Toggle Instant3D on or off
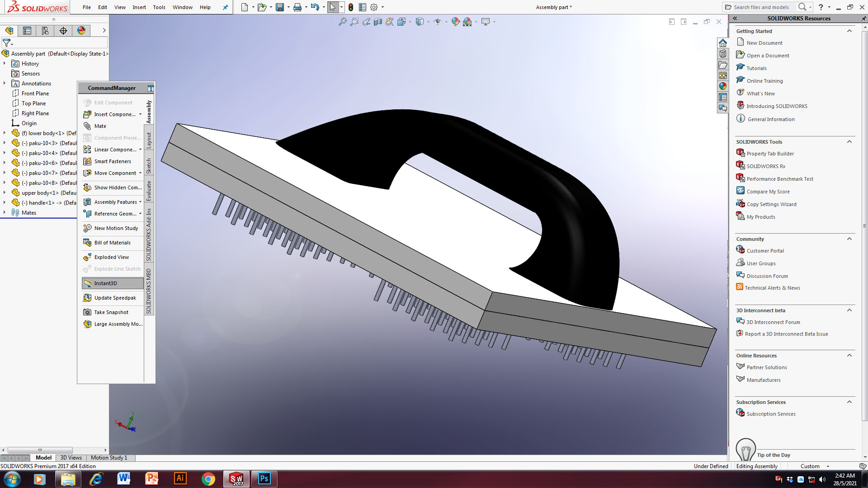The height and width of the screenshot is (488, 868). click(105, 283)
